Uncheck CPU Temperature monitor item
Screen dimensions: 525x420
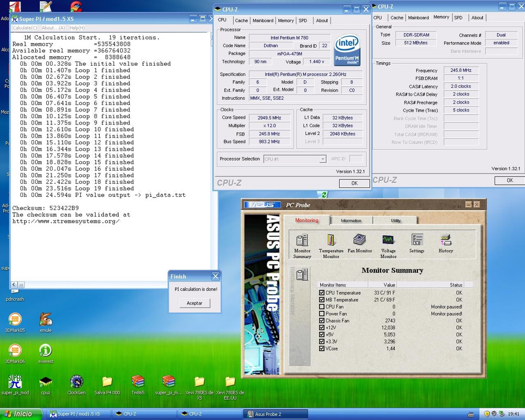point(322,293)
